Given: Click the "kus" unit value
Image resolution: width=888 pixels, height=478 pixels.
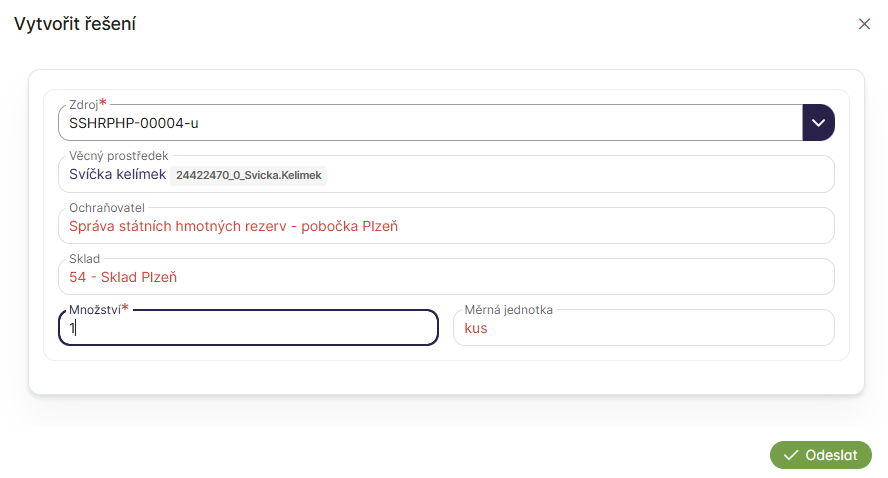Looking at the screenshot, I should [476, 327].
